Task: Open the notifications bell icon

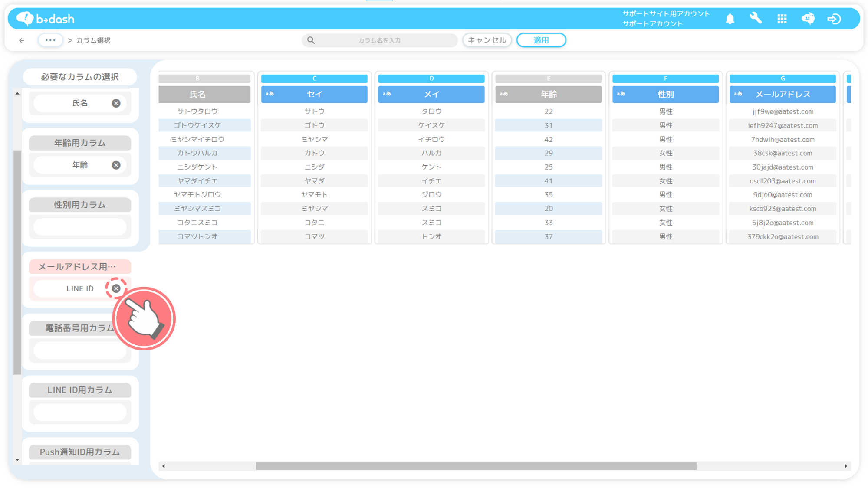Action: pos(730,19)
